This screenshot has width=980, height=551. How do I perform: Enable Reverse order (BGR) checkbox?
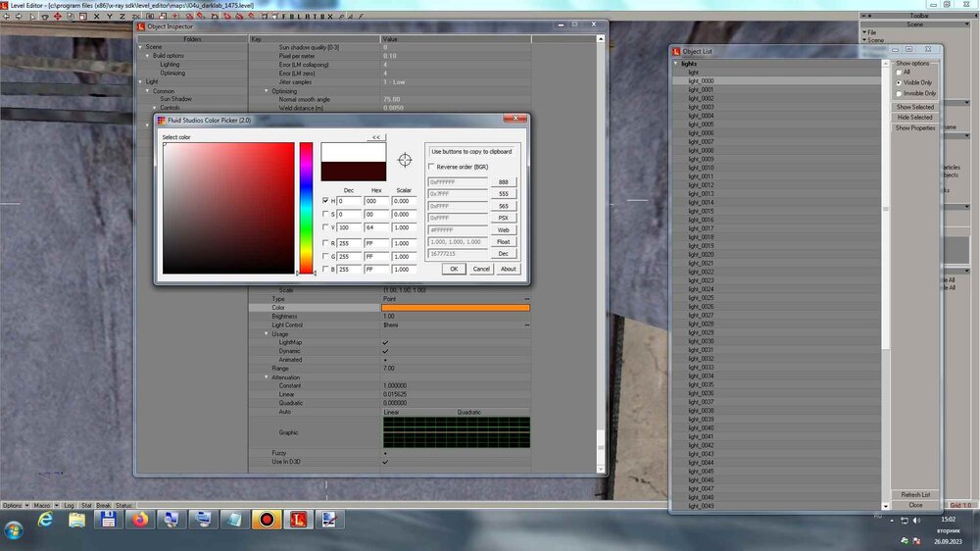pyautogui.click(x=432, y=167)
